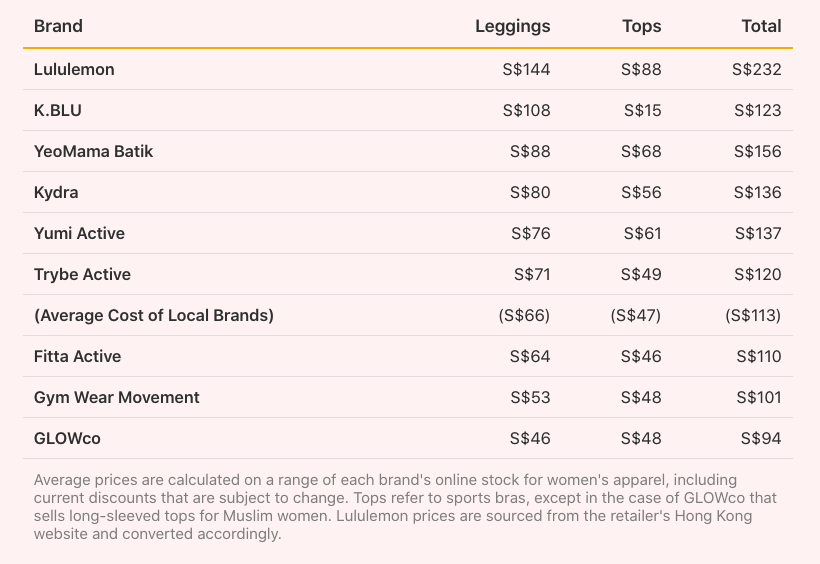Select the Yumi Active row label
This screenshot has height=564, width=820.
79,233
